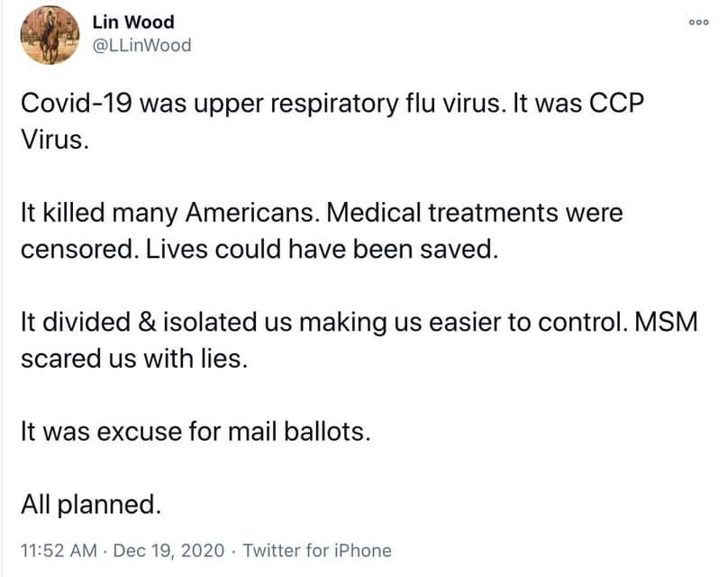Click the 'It divided & isolated us' phrase
This screenshot has width=728, height=577.
[x=156, y=323]
